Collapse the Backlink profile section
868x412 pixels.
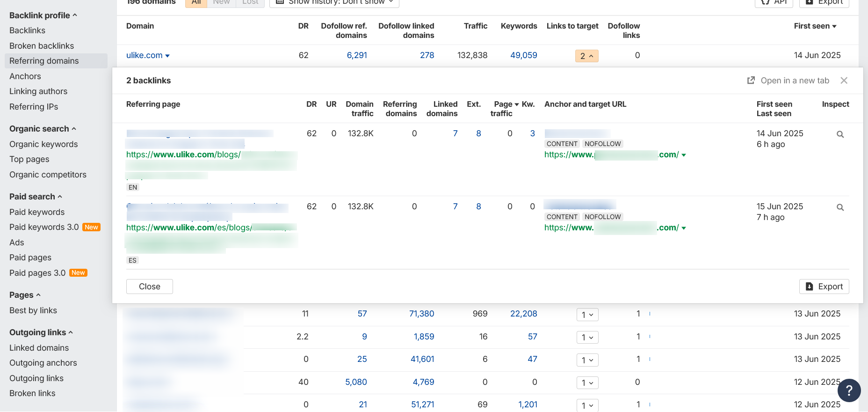point(43,15)
